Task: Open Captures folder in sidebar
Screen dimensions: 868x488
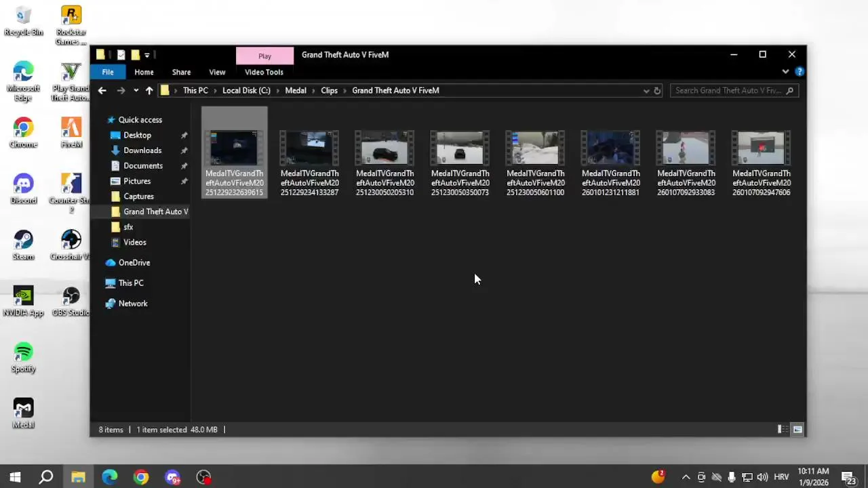Action: tap(138, 197)
